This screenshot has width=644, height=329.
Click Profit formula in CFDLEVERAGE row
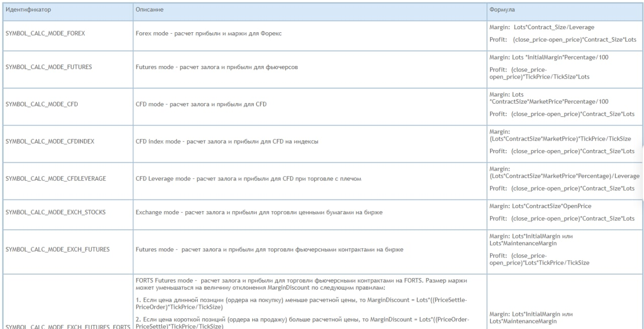coord(562,188)
